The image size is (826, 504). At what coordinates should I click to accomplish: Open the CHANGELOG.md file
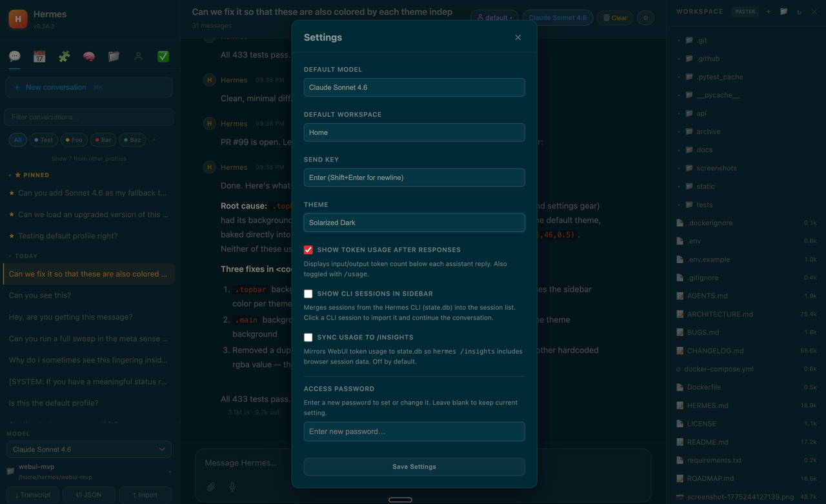pyautogui.click(x=746, y=350)
